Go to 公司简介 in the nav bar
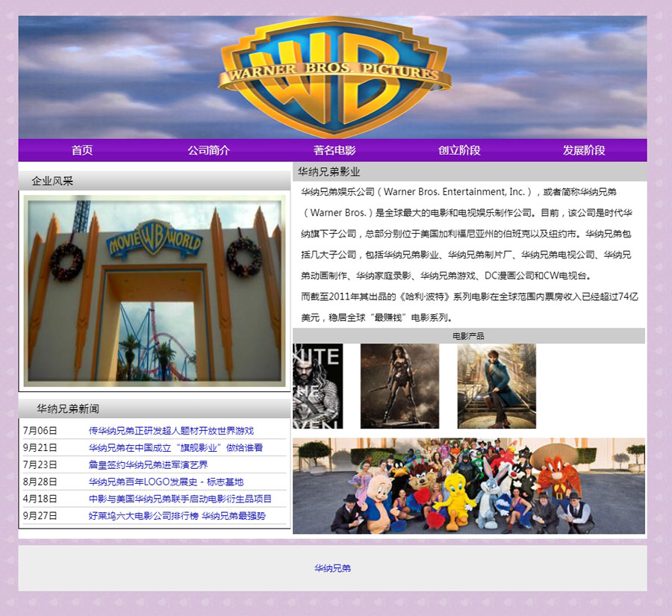 [208, 150]
